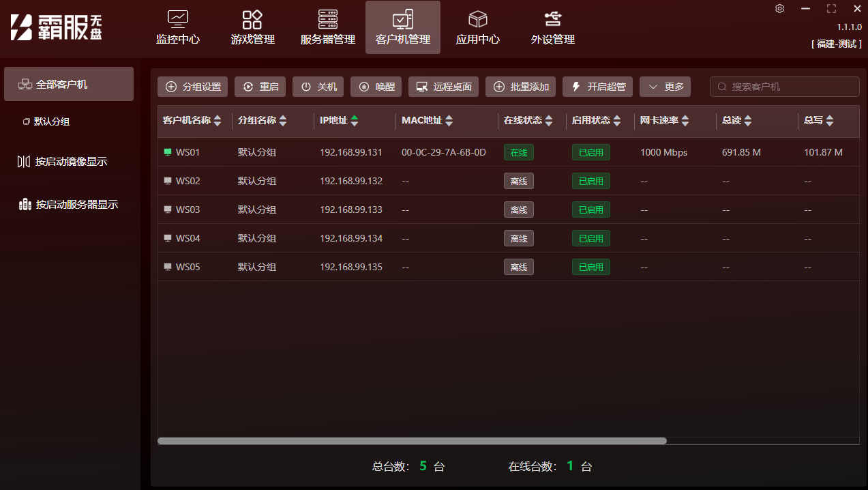
Task: Click WS01 在线 status badge
Action: [x=519, y=152]
